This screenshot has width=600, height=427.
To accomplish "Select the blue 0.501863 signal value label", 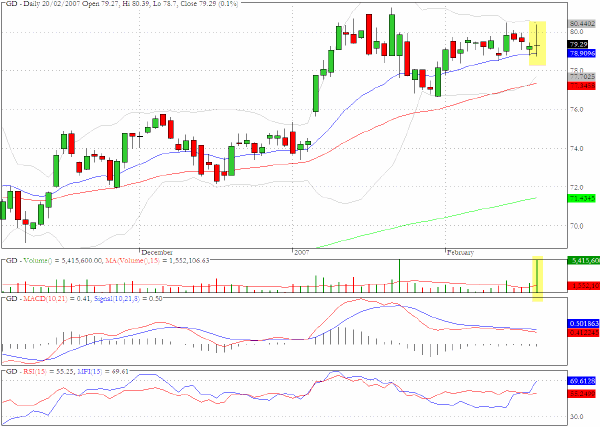I will click(x=584, y=324).
